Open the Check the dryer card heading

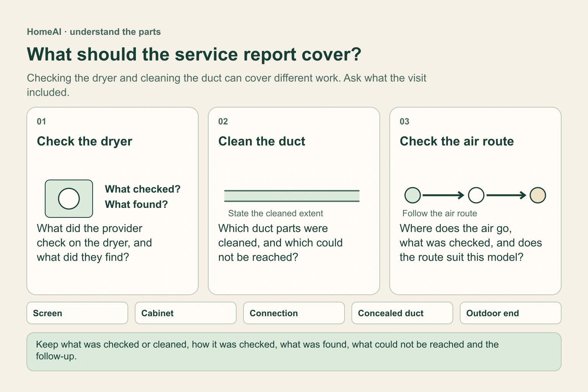click(x=85, y=141)
